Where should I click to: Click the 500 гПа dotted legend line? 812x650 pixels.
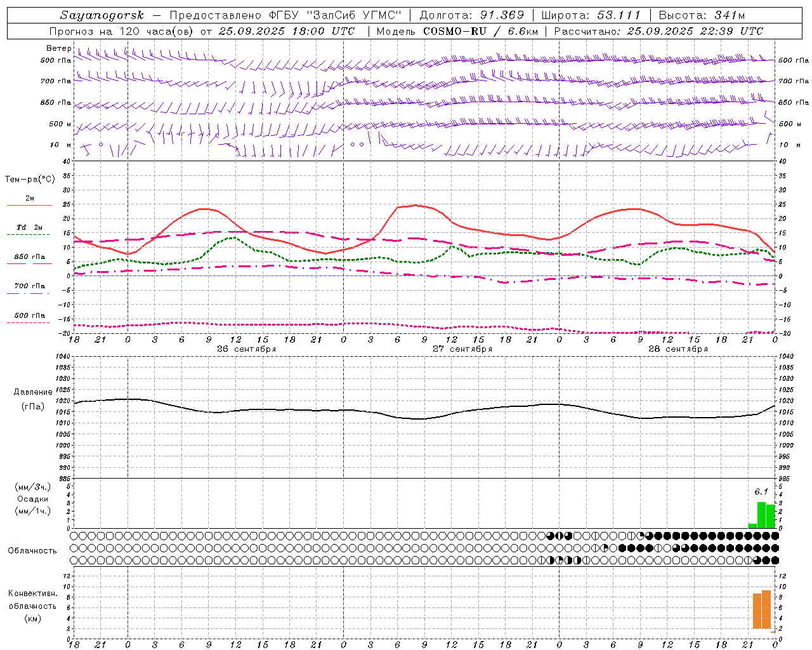click(x=29, y=322)
